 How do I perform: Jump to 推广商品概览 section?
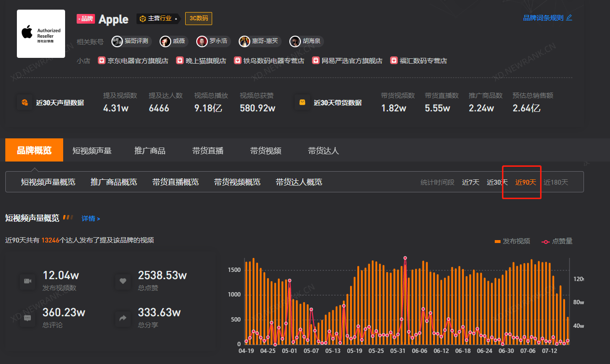pos(114,182)
